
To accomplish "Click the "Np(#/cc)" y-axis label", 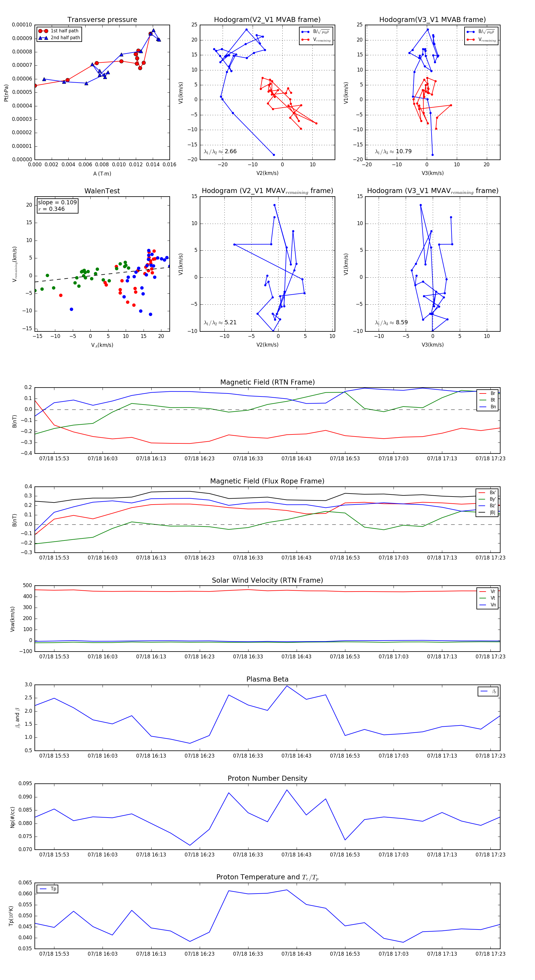I will [x=12, y=817].
